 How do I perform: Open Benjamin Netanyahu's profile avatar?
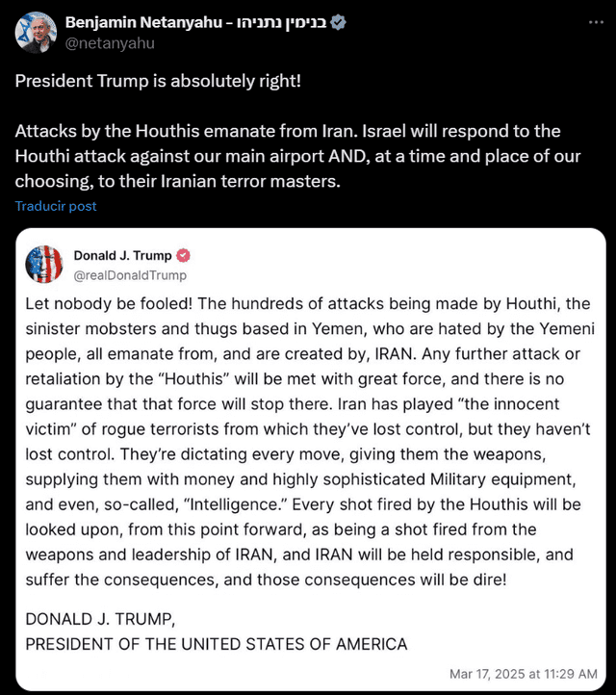[x=36, y=32]
